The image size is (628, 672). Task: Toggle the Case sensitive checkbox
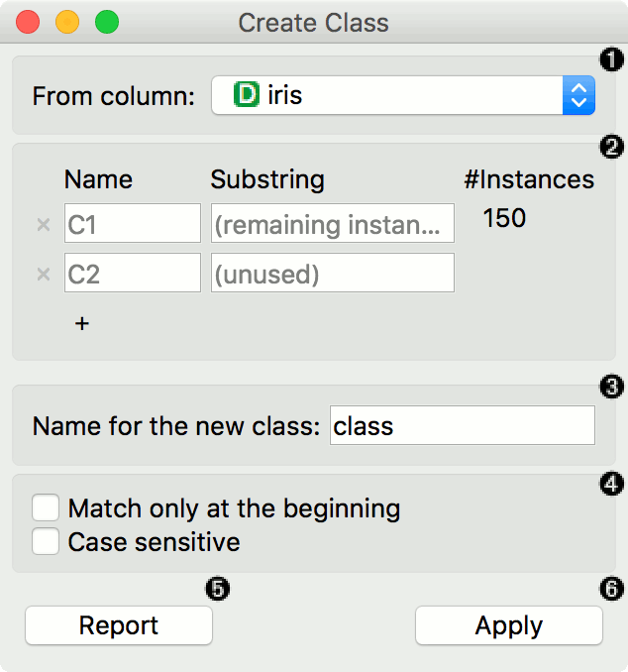[x=46, y=542]
